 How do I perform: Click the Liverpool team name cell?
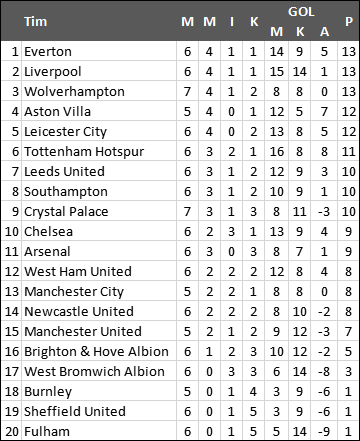[x=99, y=71]
